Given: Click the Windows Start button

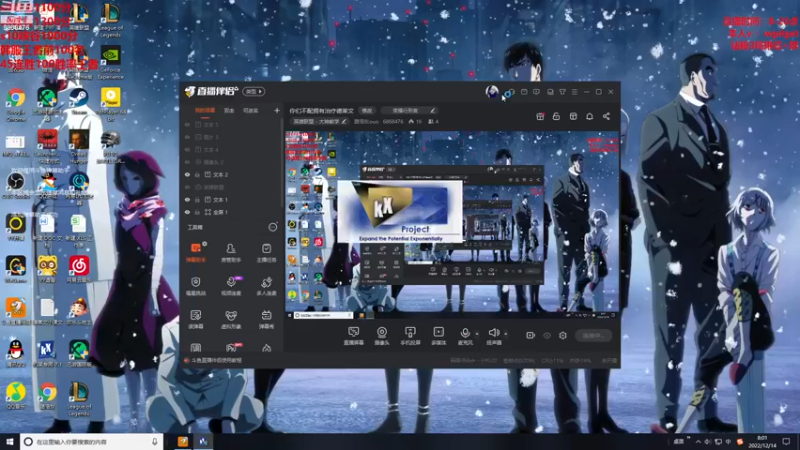Looking at the screenshot, I should [x=9, y=441].
